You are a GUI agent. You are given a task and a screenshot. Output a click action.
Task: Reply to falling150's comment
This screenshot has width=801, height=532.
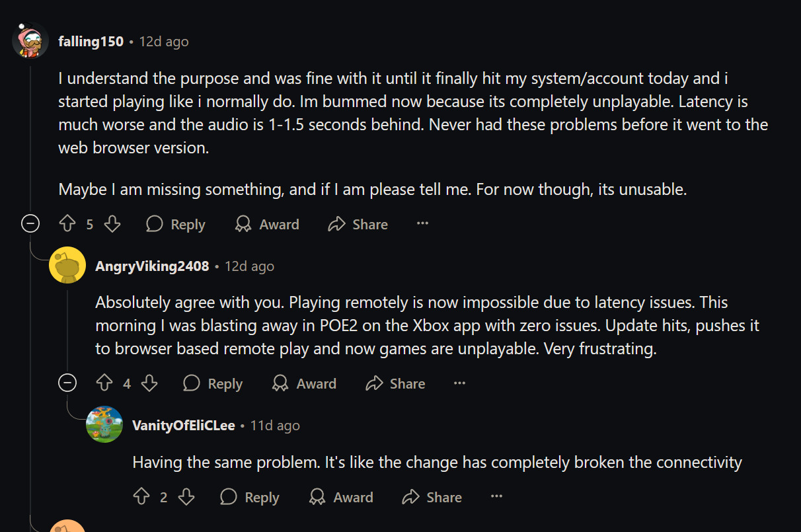pyautogui.click(x=176, y=225)
